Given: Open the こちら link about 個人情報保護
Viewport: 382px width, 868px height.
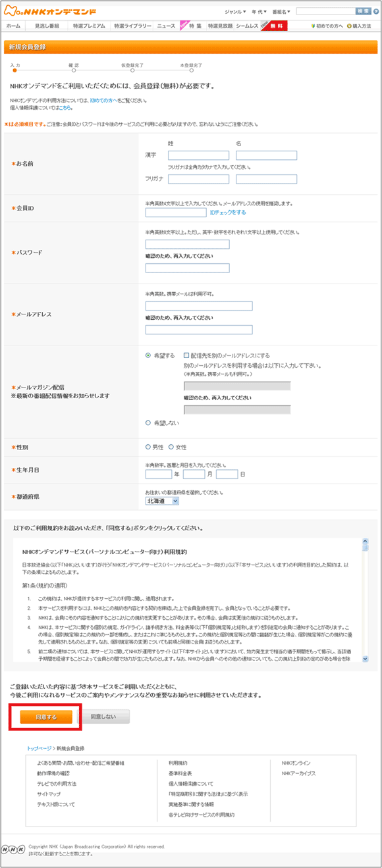Looking at the screenshot, I should (65, 107).
